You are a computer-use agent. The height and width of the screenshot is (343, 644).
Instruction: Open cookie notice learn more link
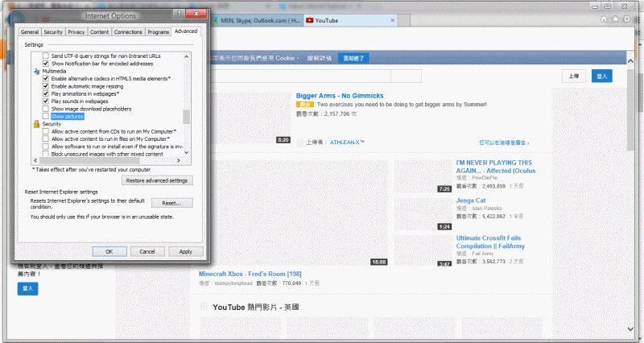(x=319, y=58)
